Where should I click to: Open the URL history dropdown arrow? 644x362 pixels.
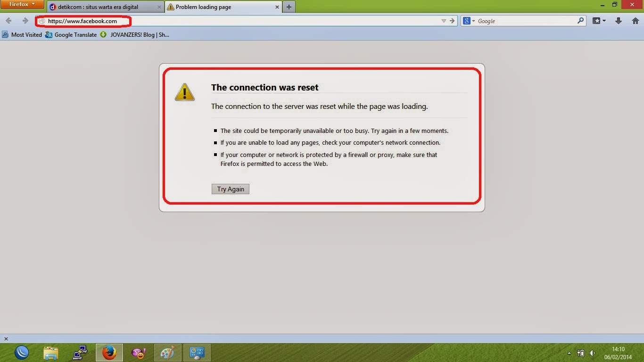(444, 21)
